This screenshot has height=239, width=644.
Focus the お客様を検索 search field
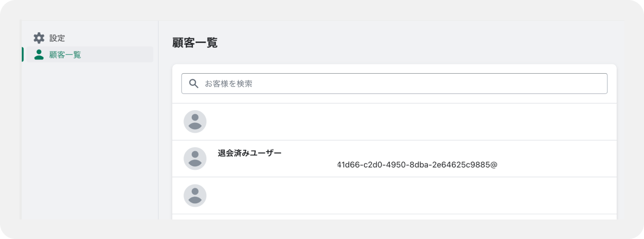coord(394,83)
